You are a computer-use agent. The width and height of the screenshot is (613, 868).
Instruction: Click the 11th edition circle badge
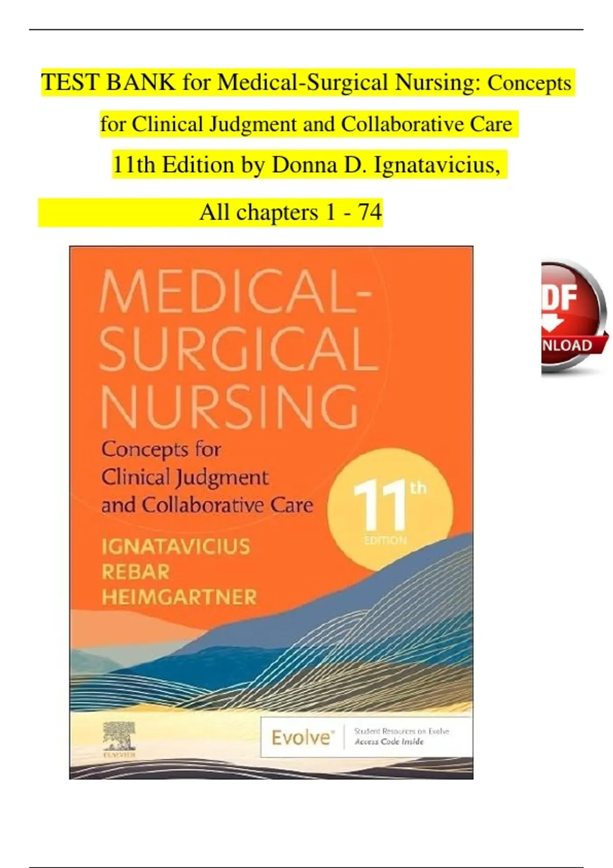(x=390, y=509)
